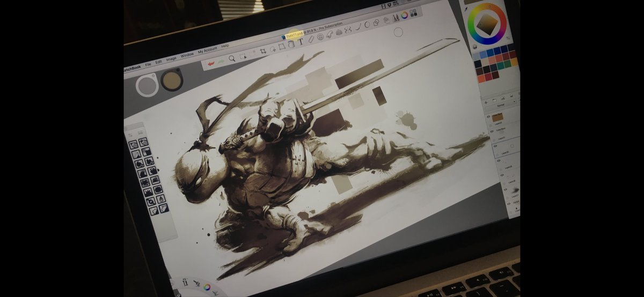Screen dimensions: 644x297
Task: Click the grey brush puck ring
Action: point(147,85)
